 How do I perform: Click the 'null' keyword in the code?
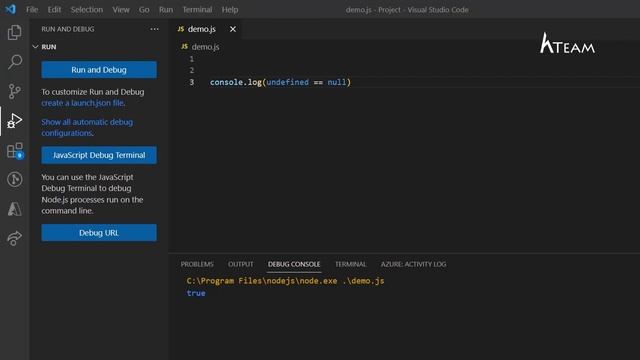click(x=337, y=82)
